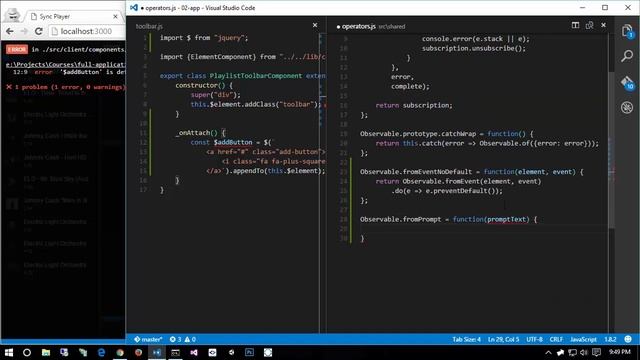Screen dimensions: 640x360
Task: Click the VS Code taskbar icon
Action: tap(157, 352)
